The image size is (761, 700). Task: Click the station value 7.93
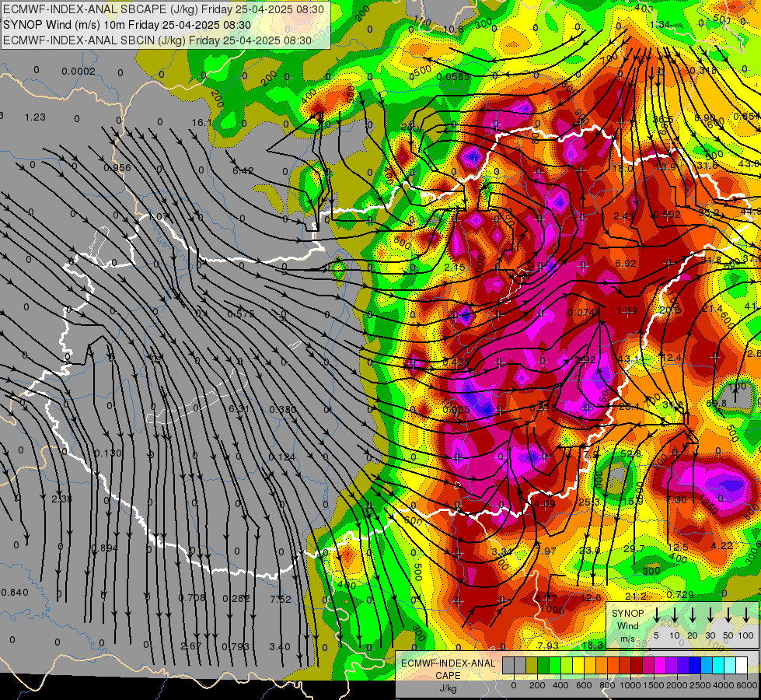tap(548, 646)
